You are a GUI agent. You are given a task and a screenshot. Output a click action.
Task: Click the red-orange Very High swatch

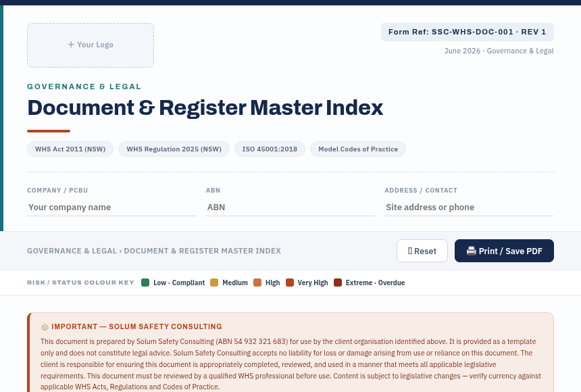[x=290, y=283]
